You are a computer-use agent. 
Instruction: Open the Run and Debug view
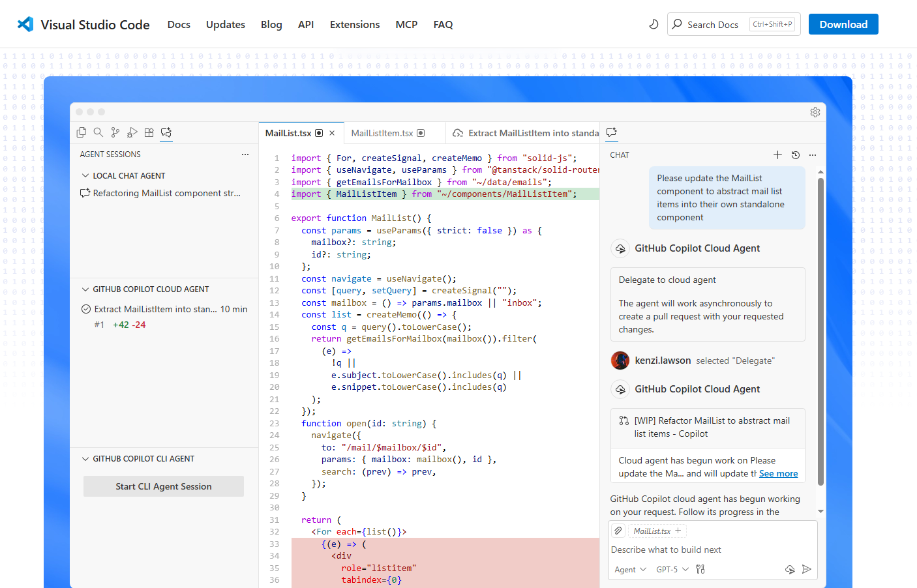[132, 132]
